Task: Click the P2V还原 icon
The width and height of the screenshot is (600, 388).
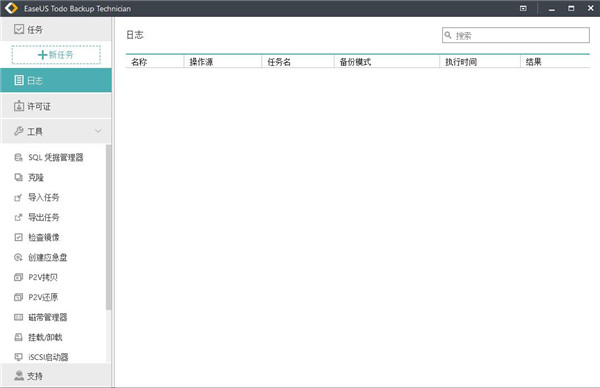Action: tap(18, 297)
